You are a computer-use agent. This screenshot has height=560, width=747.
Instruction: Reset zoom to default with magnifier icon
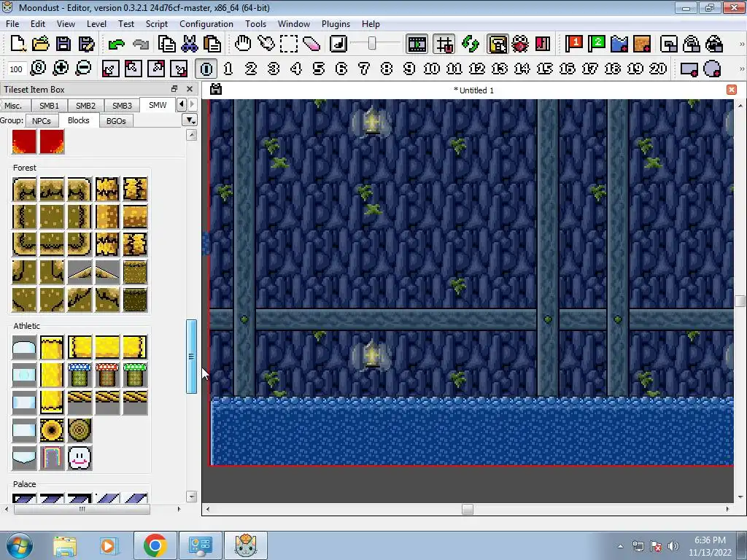pyautogui.click(x=38, y=69)
